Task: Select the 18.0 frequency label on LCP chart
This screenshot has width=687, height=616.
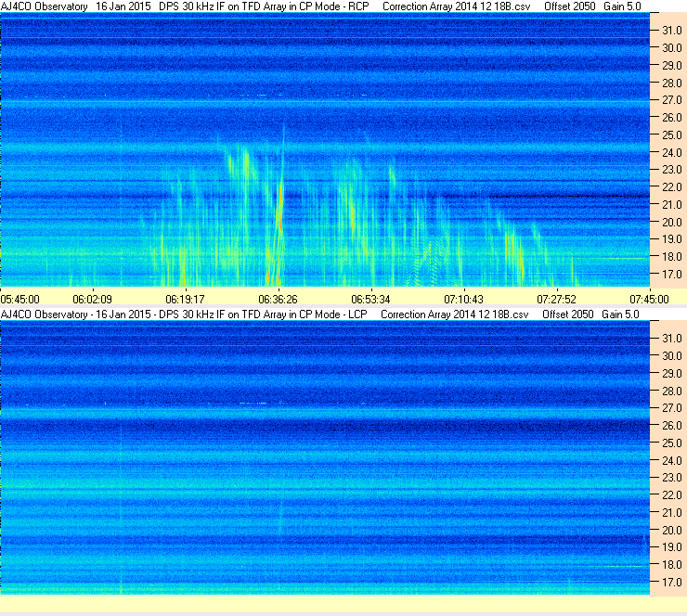Action: click(x=672, y=565)
